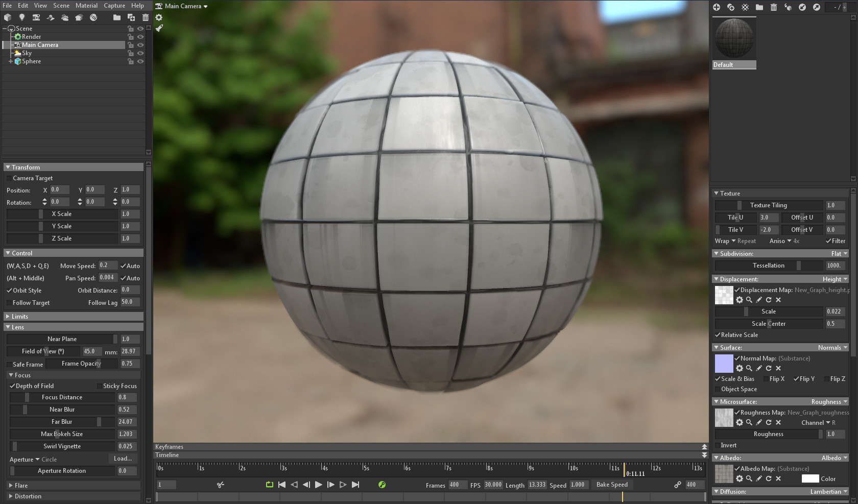Open the Capture menu

pyautogui.click(x=114, y=6)
